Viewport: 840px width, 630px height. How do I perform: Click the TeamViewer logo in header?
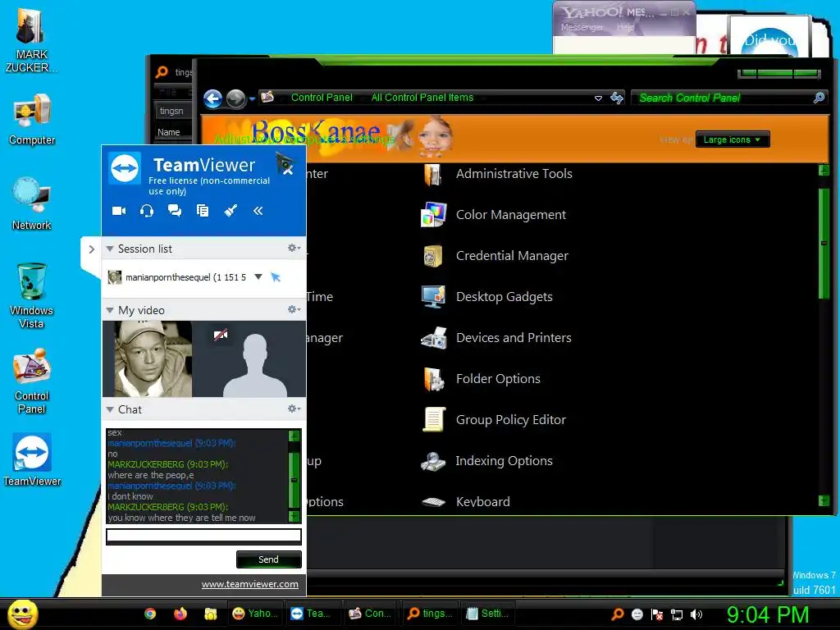125,167
